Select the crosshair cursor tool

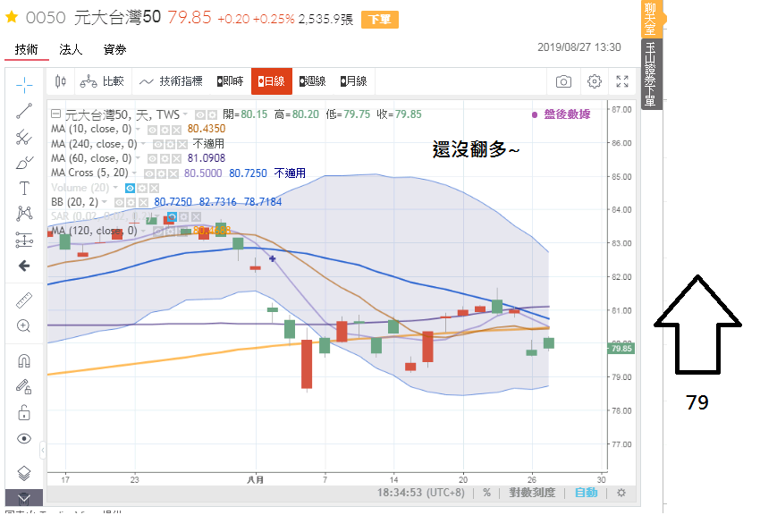(24, 85)
